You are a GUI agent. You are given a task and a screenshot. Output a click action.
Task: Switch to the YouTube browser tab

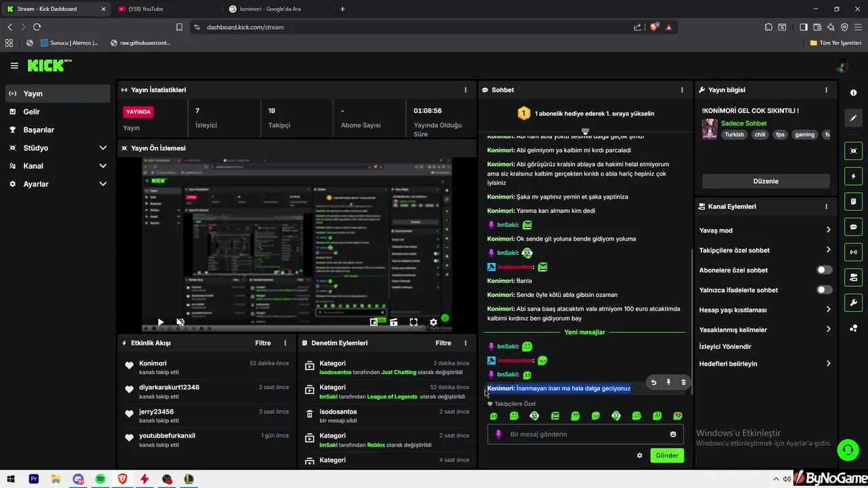pos(166,9)
